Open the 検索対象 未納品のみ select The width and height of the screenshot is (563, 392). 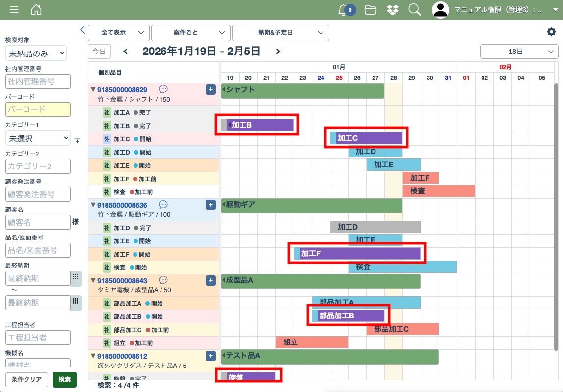point(36,53)
